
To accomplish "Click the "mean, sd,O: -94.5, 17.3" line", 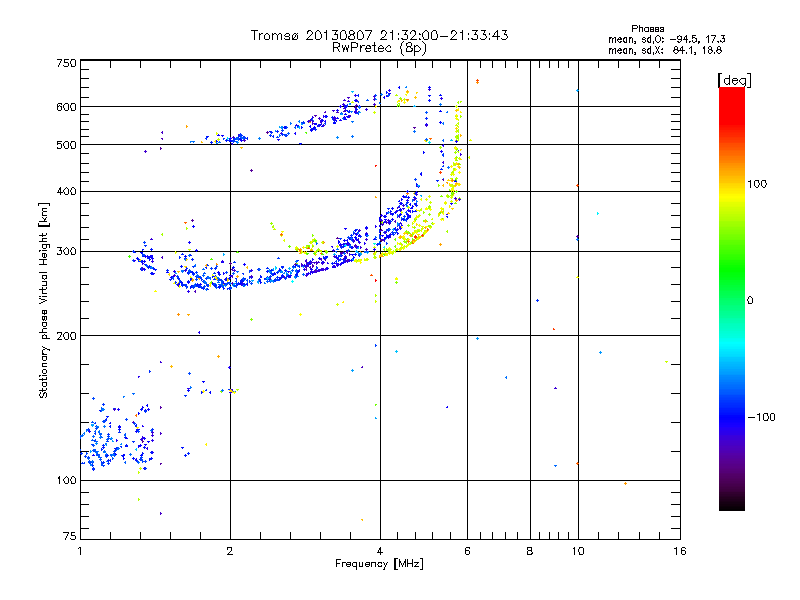I will [666, 39].
